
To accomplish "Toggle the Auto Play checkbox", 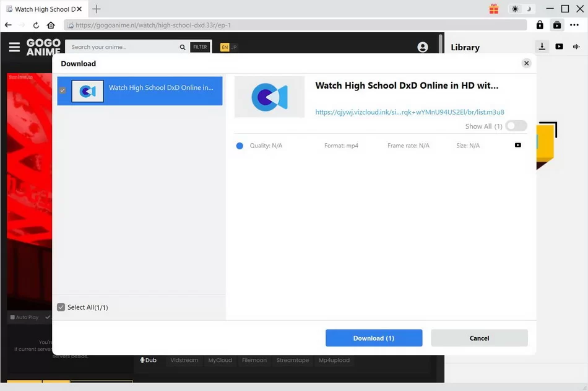I will pos(12,317).
